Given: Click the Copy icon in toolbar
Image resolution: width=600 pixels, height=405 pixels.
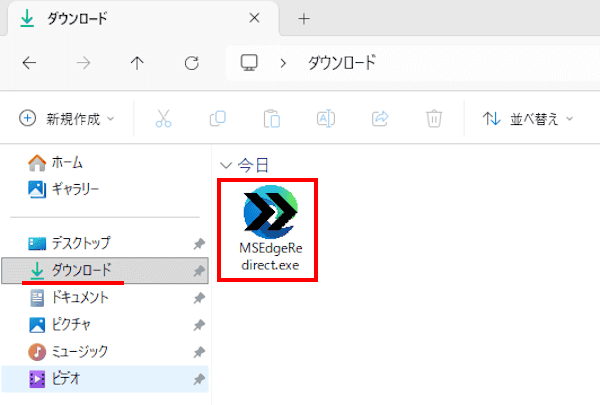Looking at the screenshot, I should pyautogui.click(x=217, y=119).
